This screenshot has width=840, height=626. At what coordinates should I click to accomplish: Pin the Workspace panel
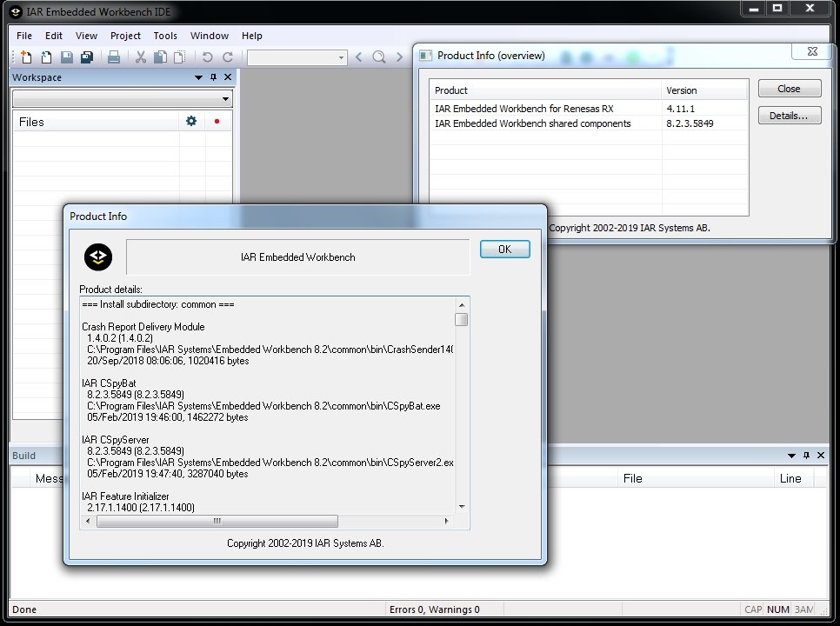coord(213,77)
